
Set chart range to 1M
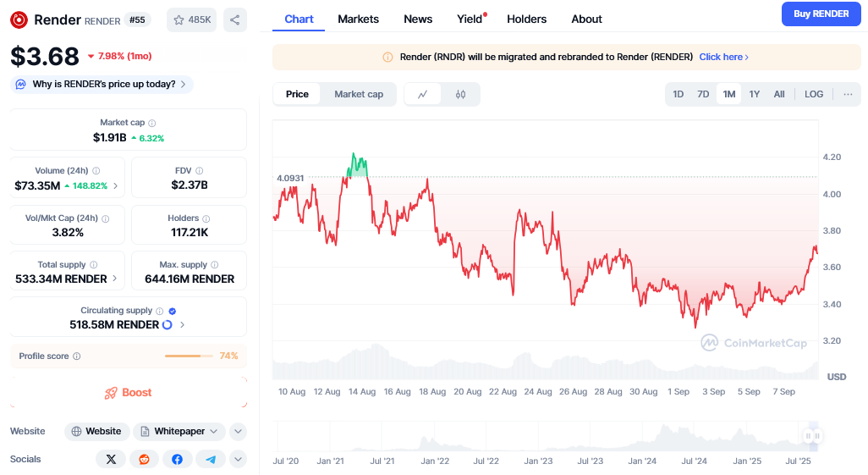pyautogui.click(x=729, y=94)
